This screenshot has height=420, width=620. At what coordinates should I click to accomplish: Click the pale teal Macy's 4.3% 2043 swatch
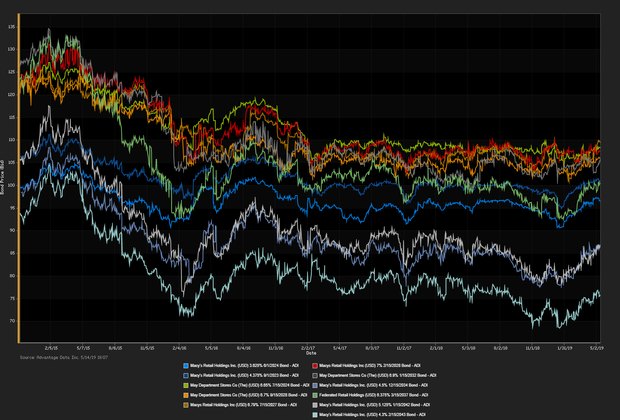click(315, 415)
